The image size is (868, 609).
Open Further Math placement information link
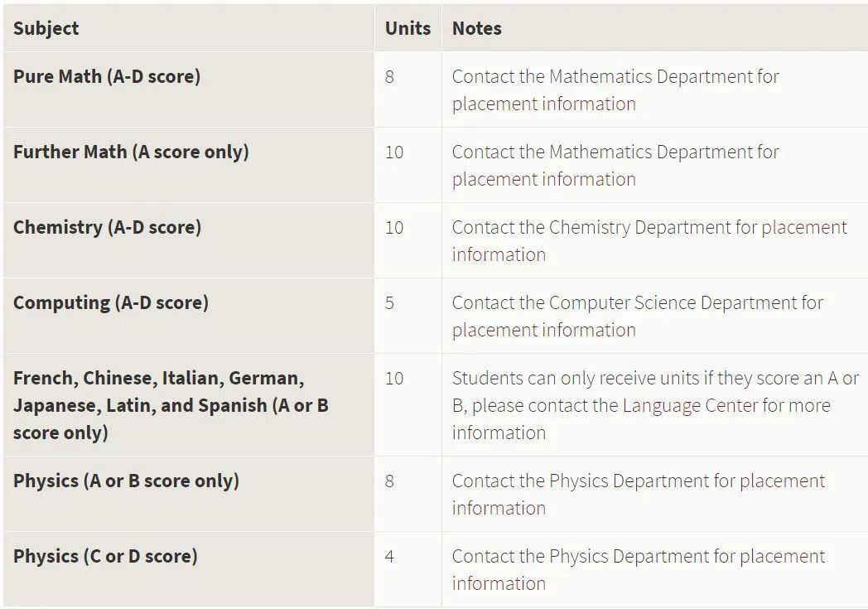tap(543, 179)
